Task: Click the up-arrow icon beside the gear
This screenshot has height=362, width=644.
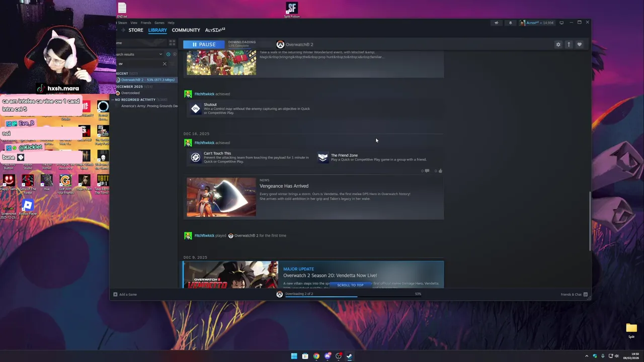Action: 569,44
